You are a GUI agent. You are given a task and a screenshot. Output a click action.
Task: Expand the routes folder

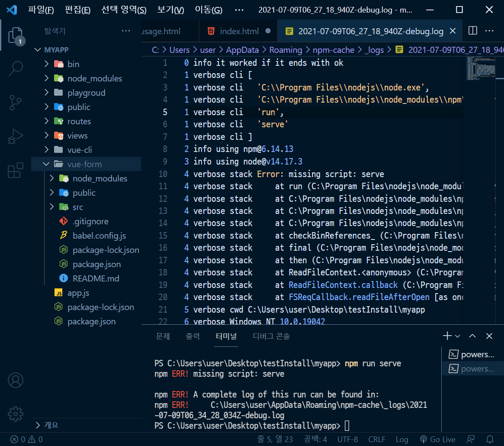coord(86,121)
